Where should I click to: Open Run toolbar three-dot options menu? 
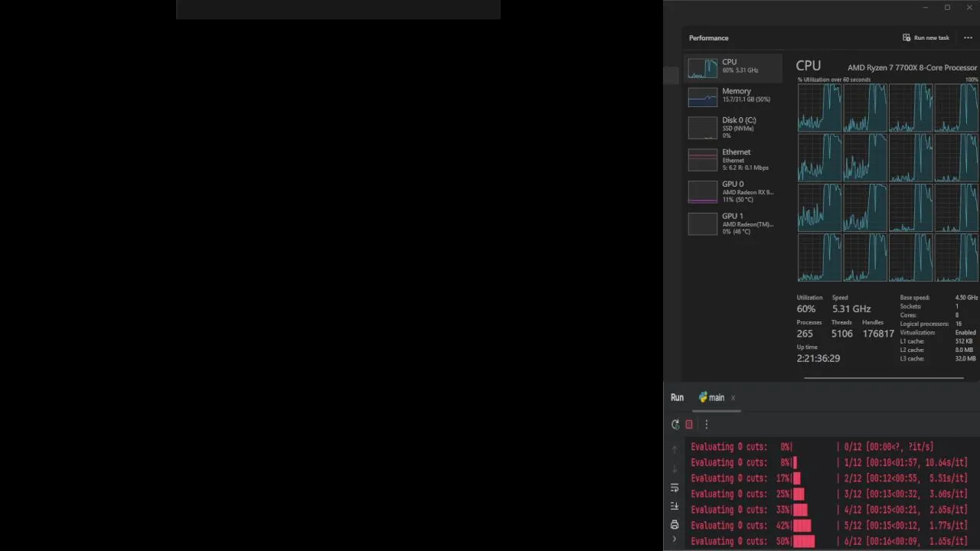(706, 425)
